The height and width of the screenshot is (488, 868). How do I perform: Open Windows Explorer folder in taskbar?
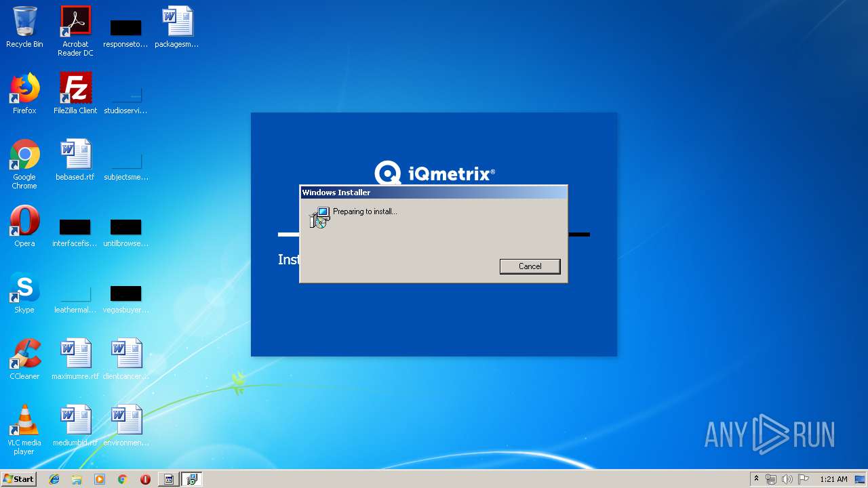(x=77, y=479)
